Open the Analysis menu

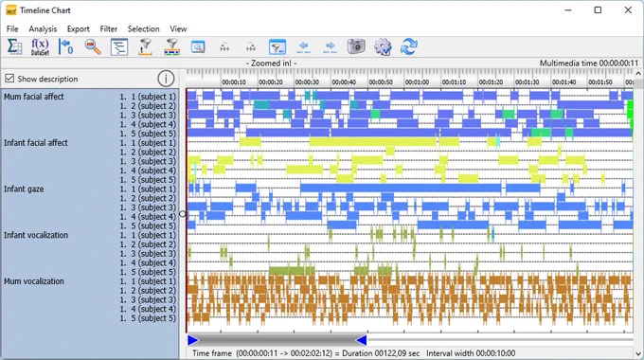tap(43, 28)
